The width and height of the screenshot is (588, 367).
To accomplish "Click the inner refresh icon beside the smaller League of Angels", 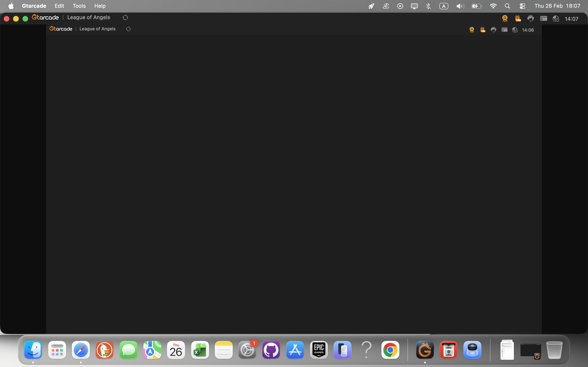I will pyautogui.click(x=128, y=29).
